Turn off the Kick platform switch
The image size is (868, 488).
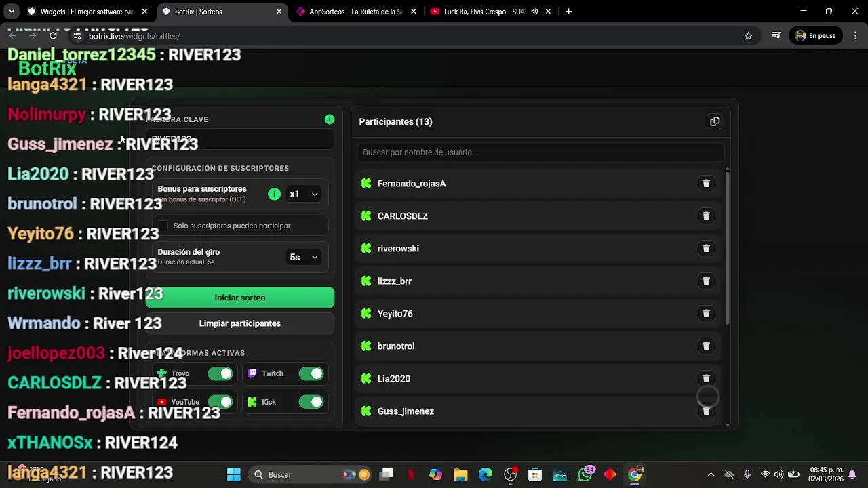(x=311, y=402)
